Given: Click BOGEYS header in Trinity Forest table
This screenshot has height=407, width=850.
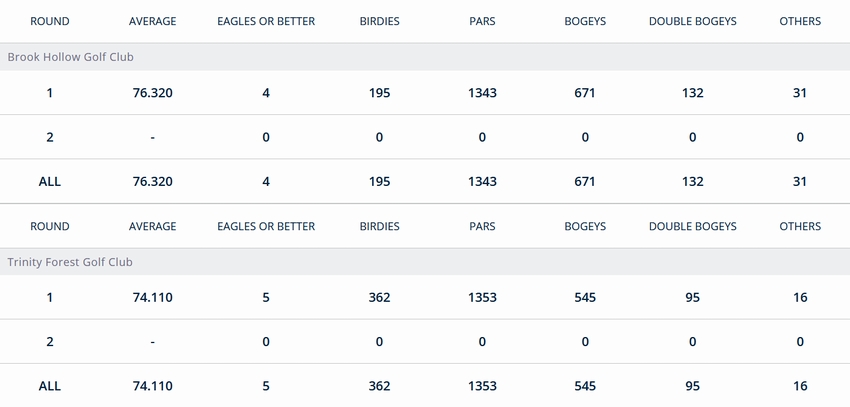Looking at the screenshot, I should 585,227.
